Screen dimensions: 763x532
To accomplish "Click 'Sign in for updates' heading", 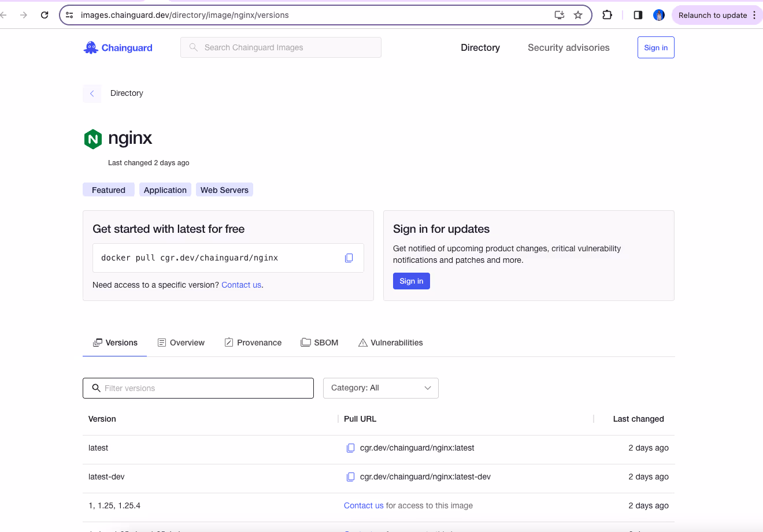I will (x=441, y=229).
